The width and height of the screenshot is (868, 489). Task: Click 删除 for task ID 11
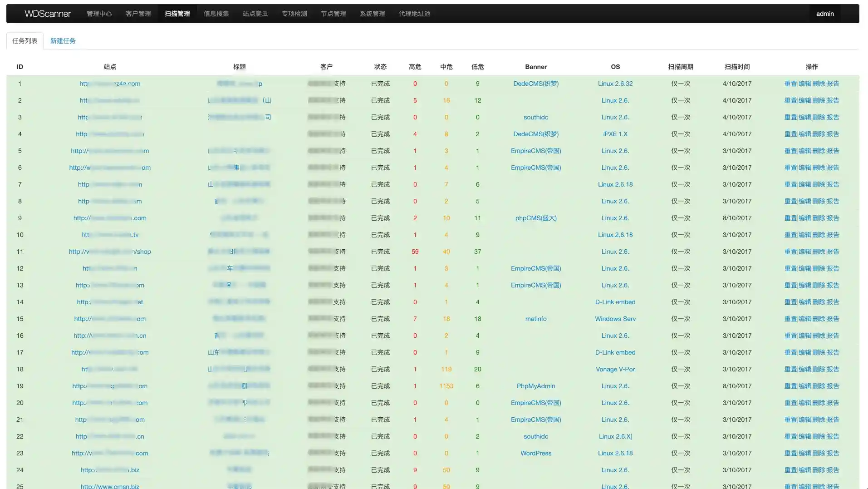[819, 252]
